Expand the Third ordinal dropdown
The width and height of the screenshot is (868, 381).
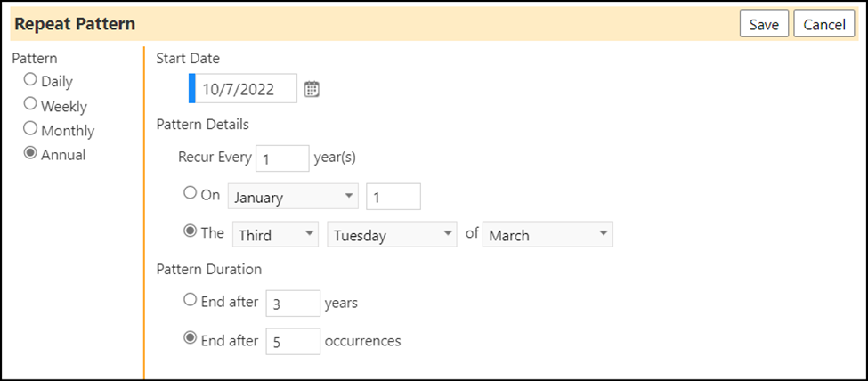point(276,235)
